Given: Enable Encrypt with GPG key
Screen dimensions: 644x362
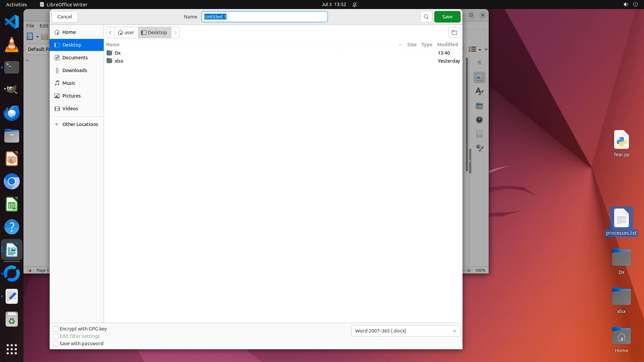Looking at the screenshot, I should 56,329.
